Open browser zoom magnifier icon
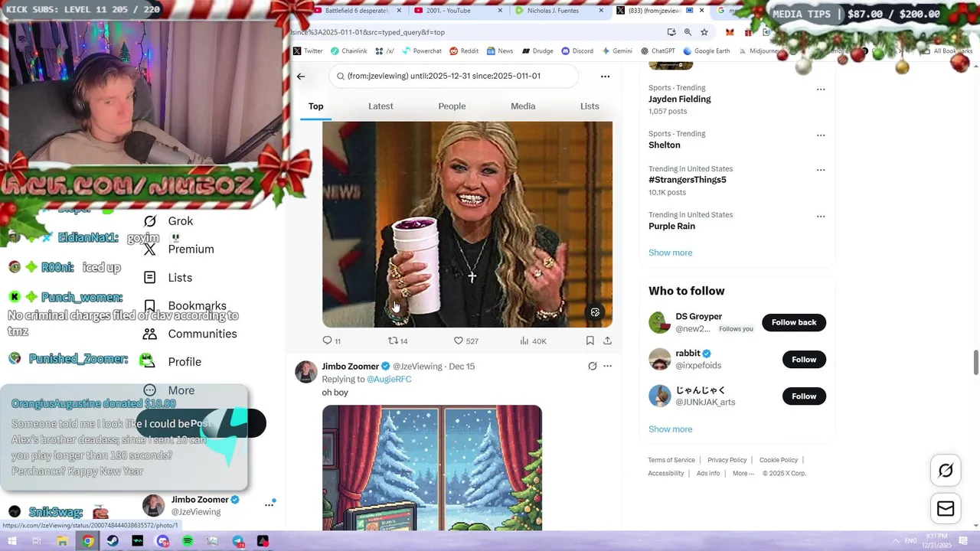This screenshot has height=551, width=980. 688,32
